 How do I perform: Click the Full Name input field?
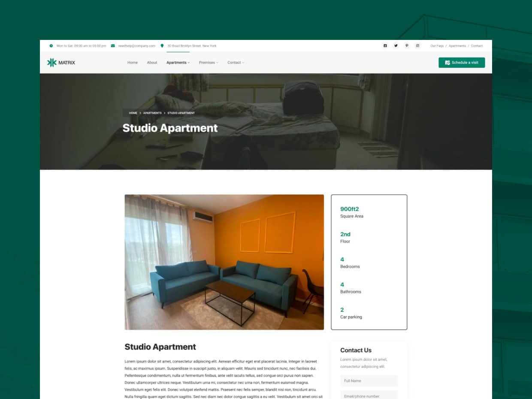tap(369, 381)
